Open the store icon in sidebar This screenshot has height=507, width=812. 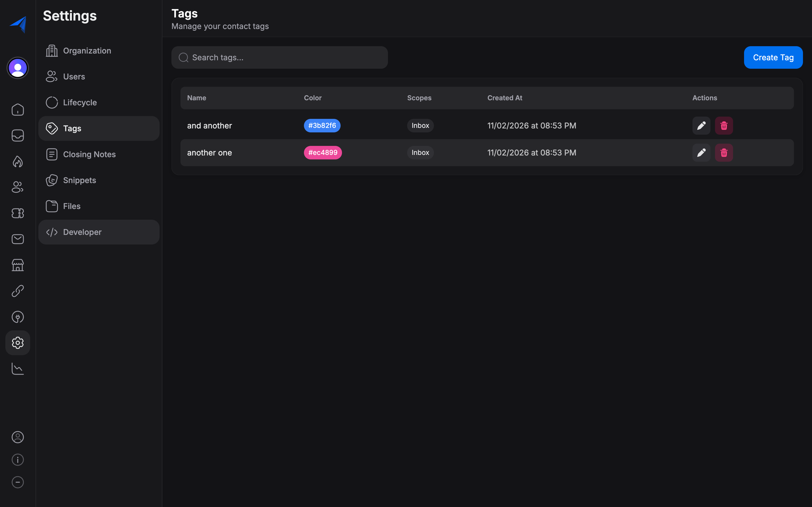point(18,265)
